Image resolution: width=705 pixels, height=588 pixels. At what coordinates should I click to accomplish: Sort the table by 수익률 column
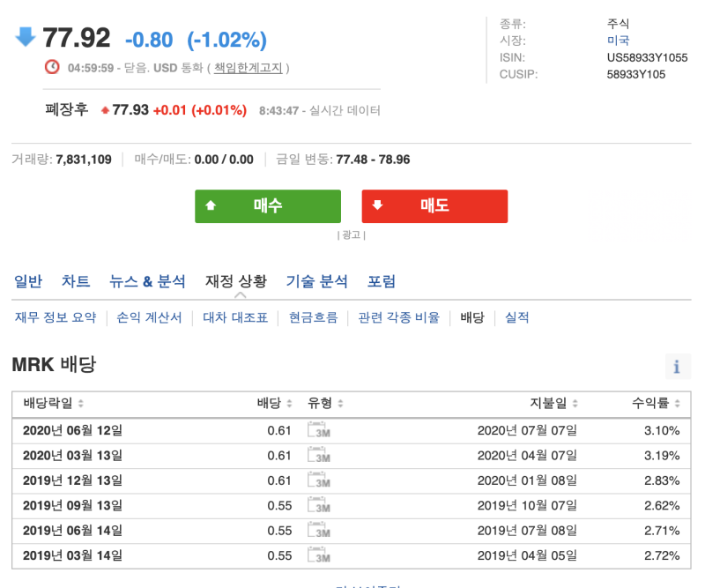(677, 403)
